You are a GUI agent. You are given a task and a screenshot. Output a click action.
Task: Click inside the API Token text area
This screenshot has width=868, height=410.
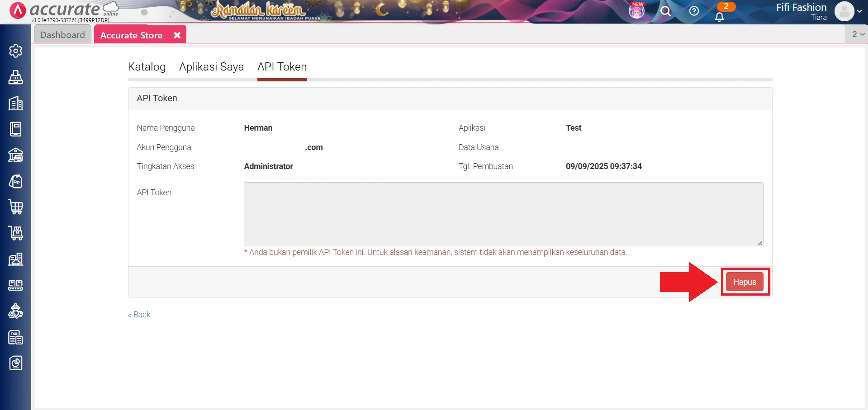pyautogui.click(x=503, y=214)
